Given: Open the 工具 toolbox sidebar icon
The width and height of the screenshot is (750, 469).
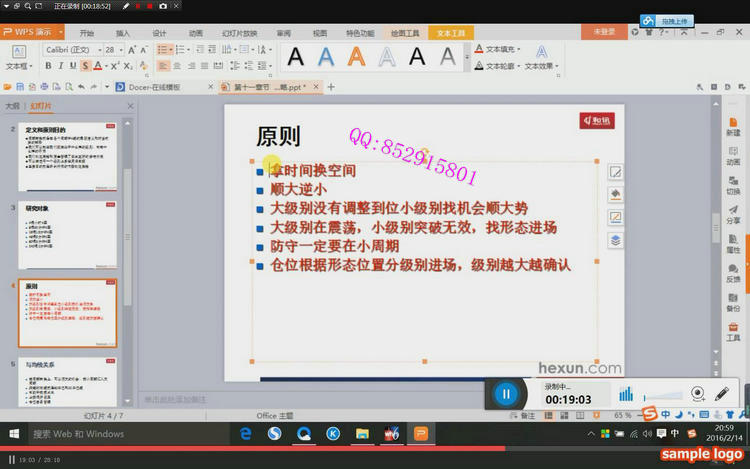Looking at the screenshot, I should pyautogui.click(x=733, y=331).
